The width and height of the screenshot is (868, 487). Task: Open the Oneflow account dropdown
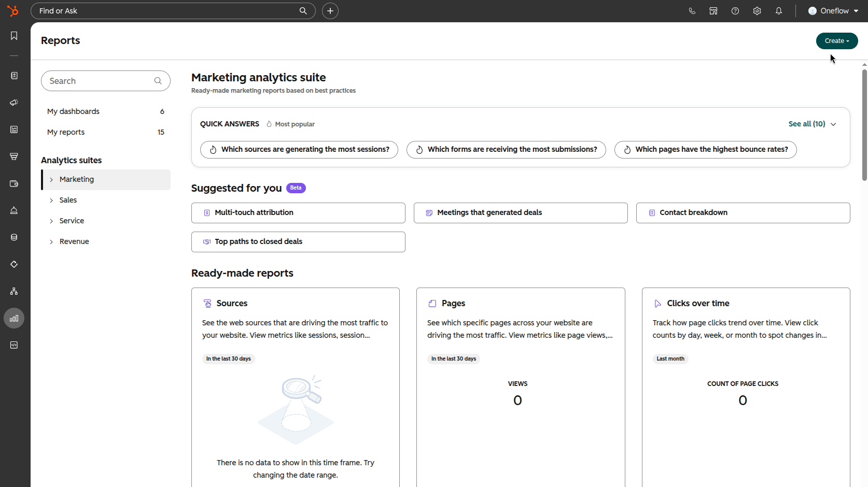click(x=833, y=11)
